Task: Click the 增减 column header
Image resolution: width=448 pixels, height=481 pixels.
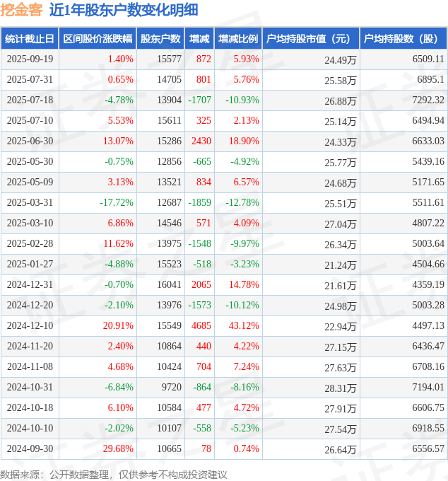Action: (200, 39)
